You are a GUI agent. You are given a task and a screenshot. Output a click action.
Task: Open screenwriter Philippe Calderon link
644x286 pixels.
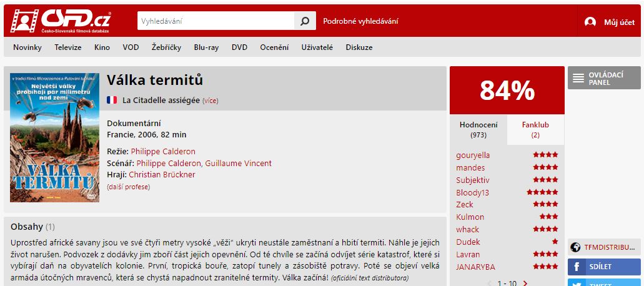[169, 164]
